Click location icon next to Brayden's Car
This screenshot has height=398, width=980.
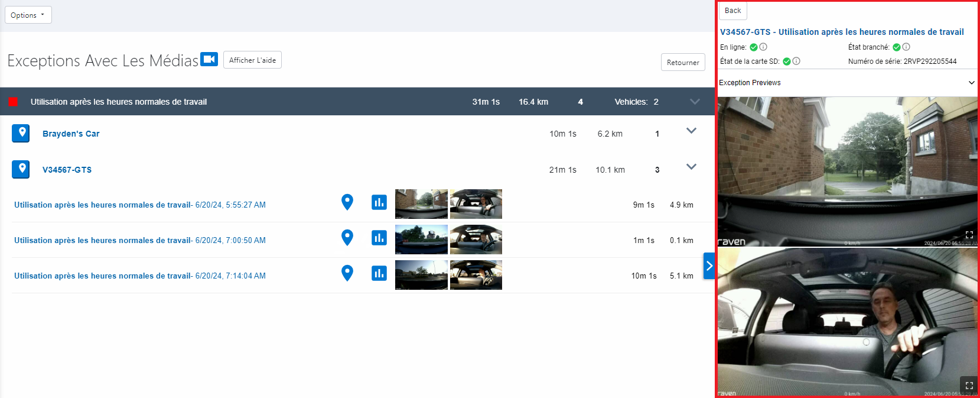(21, 133)
